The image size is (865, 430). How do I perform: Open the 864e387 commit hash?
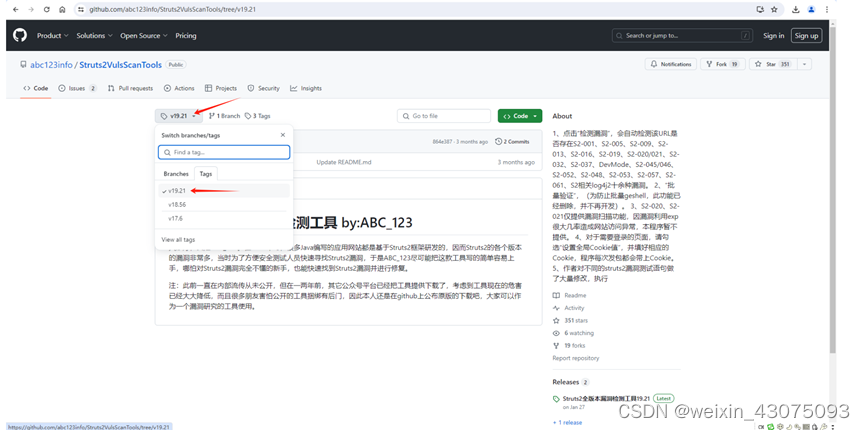tap(444, 142)
